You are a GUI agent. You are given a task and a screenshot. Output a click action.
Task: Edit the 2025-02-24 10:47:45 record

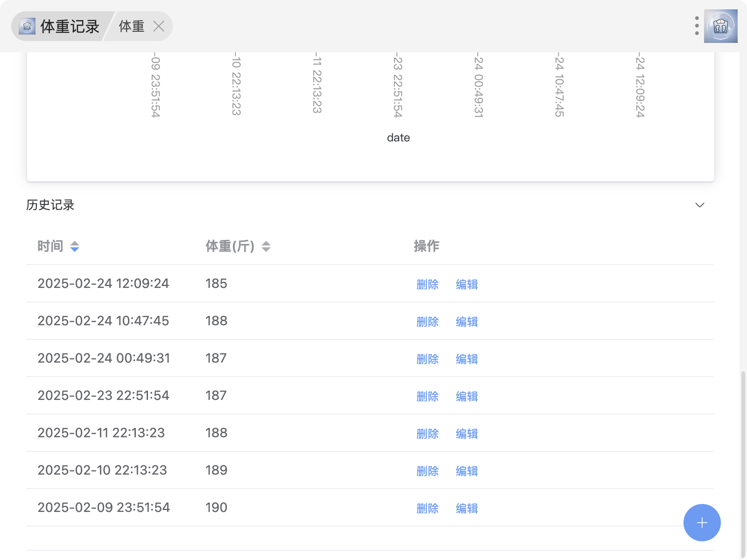point(467,322)
